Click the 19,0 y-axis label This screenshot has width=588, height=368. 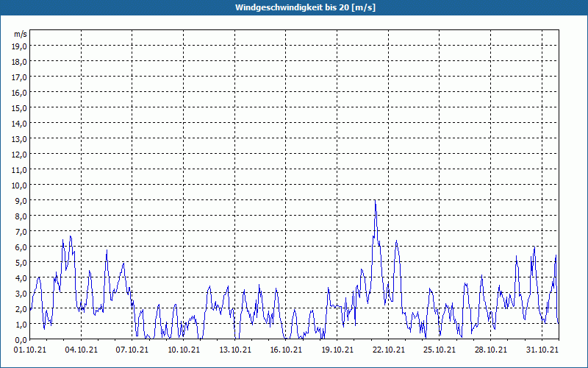20,46
